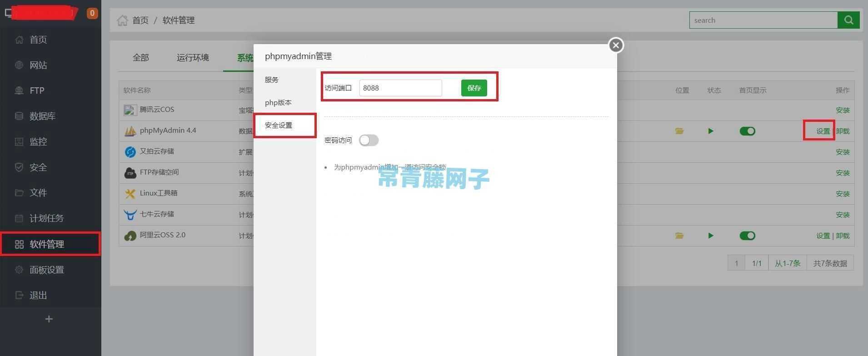Click 安装 link for Linux工具箱
The height and width of the screenshot is (356, 868).
pyautogui.click(x=843, y=194)
